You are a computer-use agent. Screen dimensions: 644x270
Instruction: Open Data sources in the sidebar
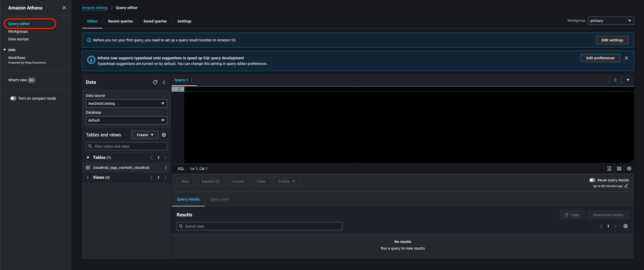click(x=18, y=39)
